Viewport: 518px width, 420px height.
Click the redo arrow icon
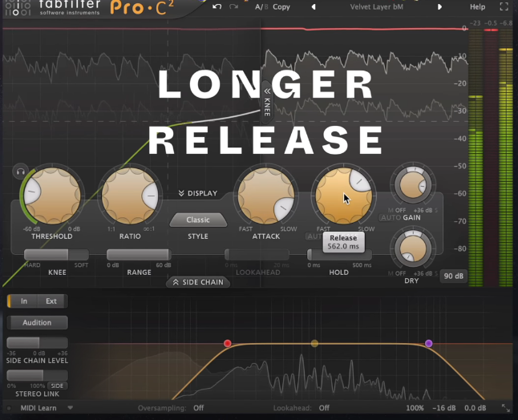[233, 6]
